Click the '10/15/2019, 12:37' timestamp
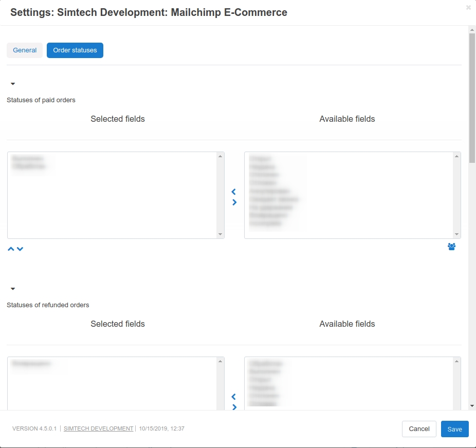 [162, 428]
